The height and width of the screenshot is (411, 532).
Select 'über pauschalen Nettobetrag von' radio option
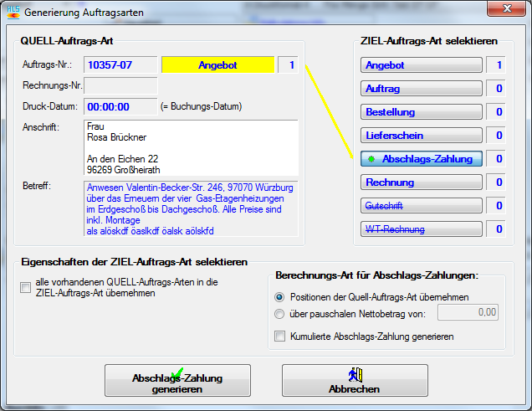[279, 314]
